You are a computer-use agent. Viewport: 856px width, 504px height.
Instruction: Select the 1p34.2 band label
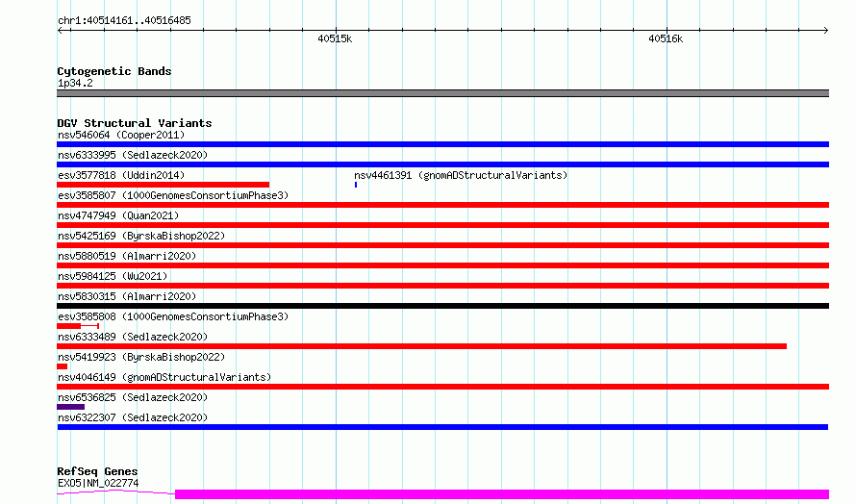(75, 83)
